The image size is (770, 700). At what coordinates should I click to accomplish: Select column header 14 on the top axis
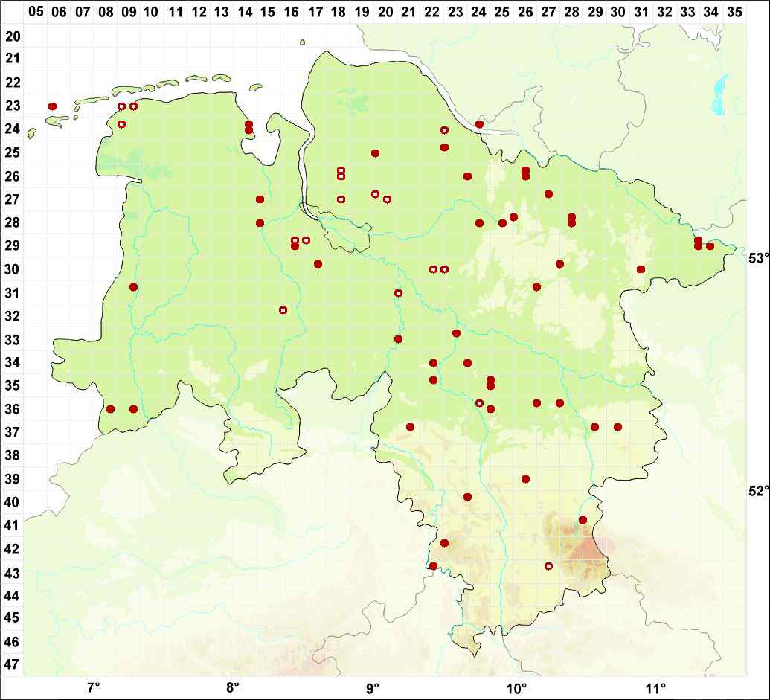[245, 12]
